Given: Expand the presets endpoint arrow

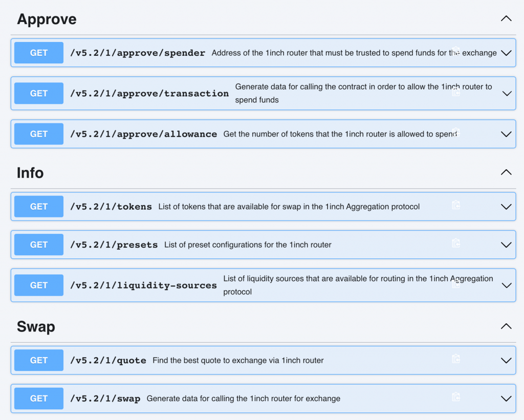Looking at the screenshot, I should (x=506, y=245).
